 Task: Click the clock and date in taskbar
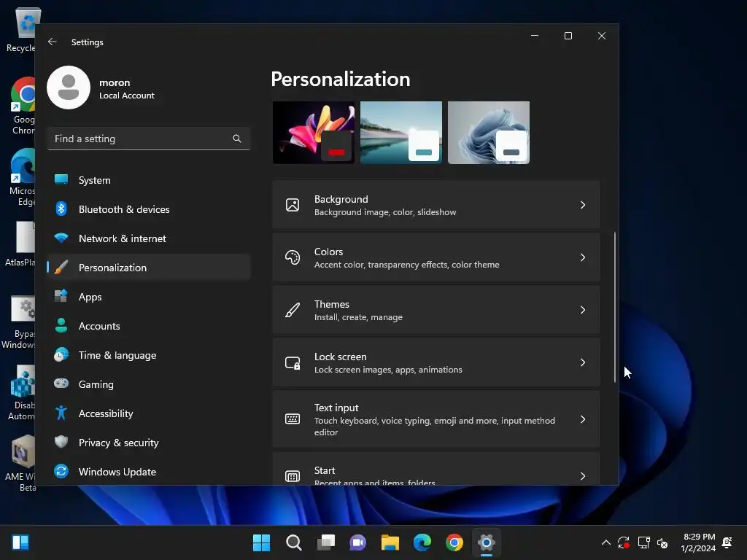point(698,542)
